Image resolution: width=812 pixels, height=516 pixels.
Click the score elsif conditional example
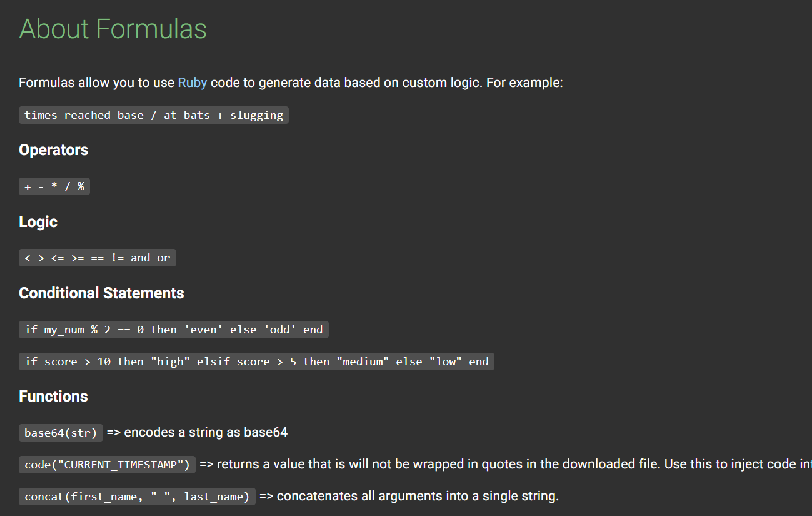tap(256, 362)
